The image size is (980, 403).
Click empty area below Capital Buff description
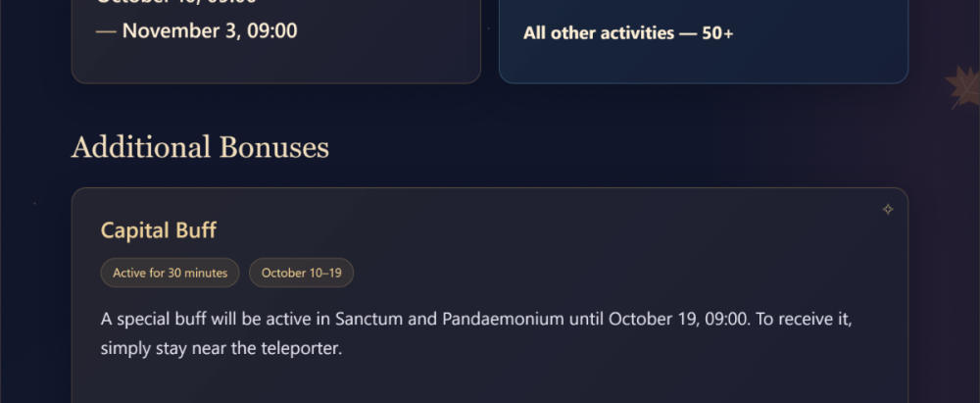489,383
